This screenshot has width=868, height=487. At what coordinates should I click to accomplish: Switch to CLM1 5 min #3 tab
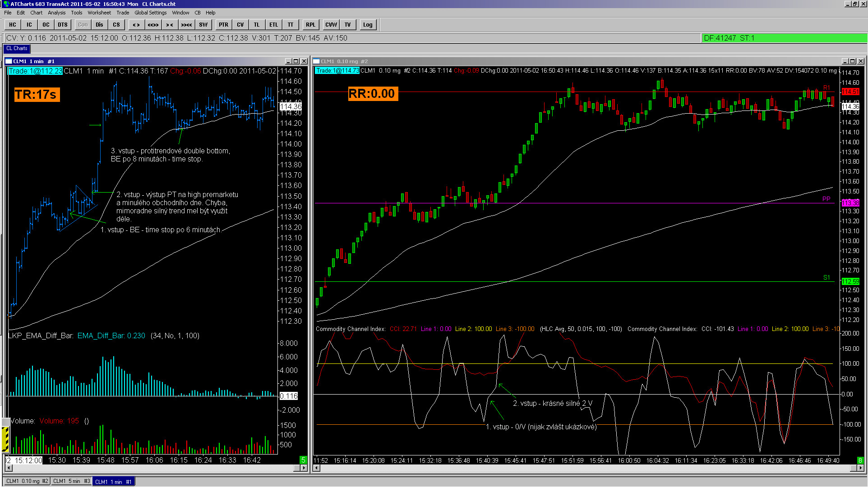(x=71, y=481)
